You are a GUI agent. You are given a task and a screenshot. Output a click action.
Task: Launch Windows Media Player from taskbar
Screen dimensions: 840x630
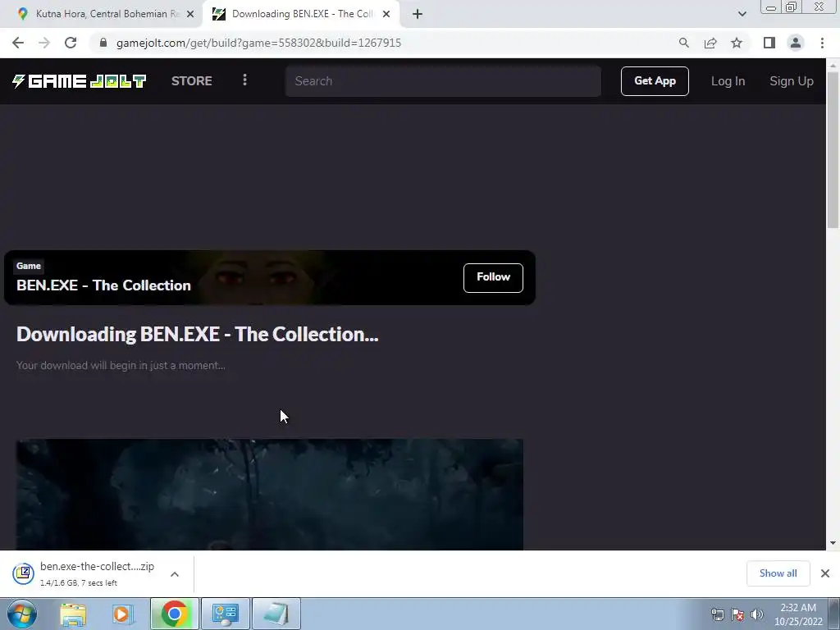[122, 614]
